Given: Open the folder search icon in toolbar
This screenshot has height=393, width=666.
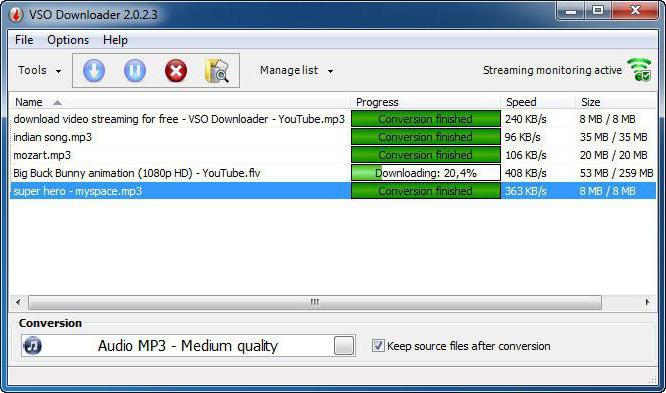Looking at the screenshot, I should click(217, 71).
